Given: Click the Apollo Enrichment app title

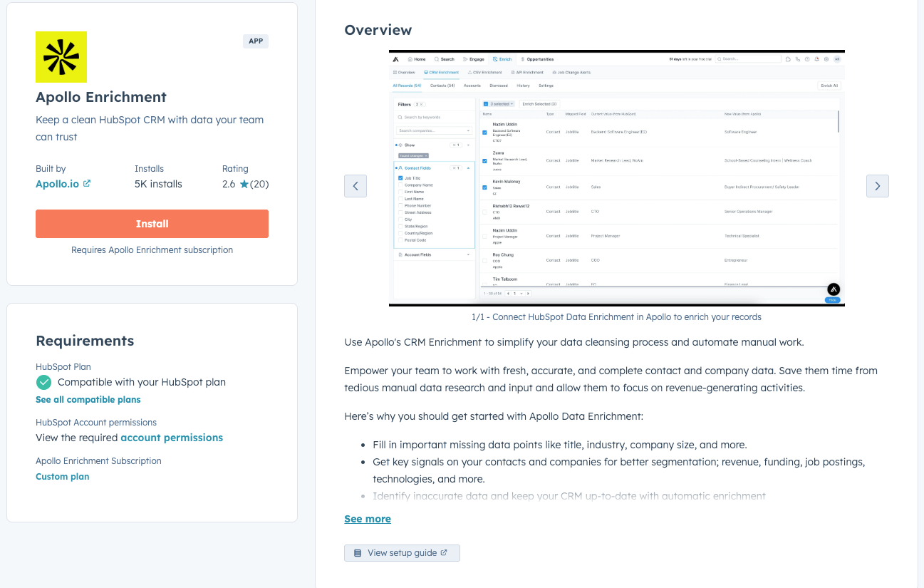Looking at the screenshot, I should (101, 97).
